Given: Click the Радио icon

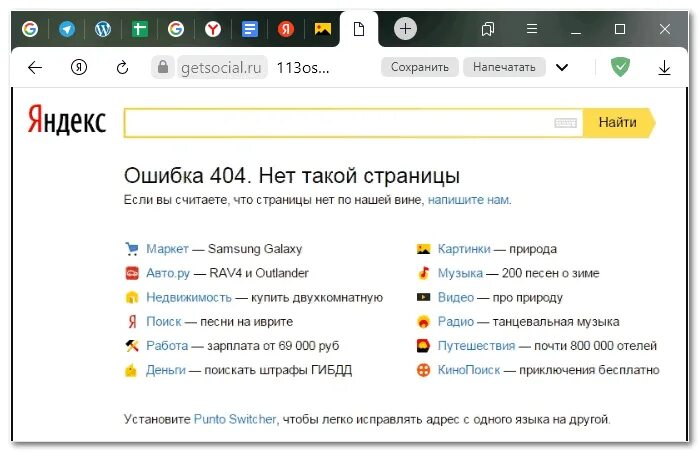Looking at the screenshot, I should point(423,321).
